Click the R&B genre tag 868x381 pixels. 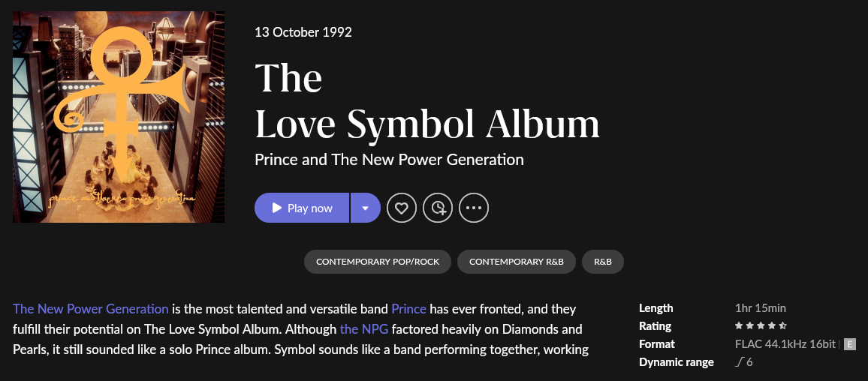coord(602,262)
